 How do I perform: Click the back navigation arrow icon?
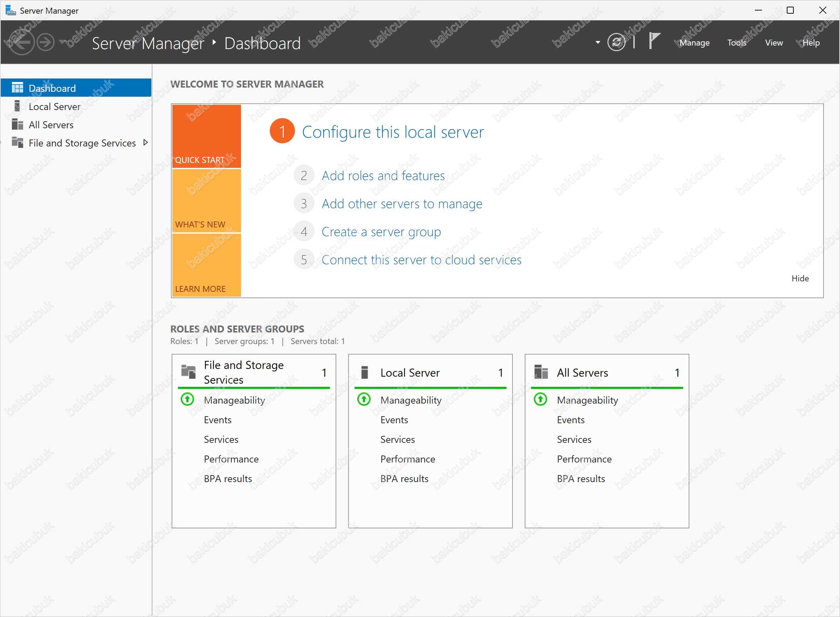tap(22, 42)
